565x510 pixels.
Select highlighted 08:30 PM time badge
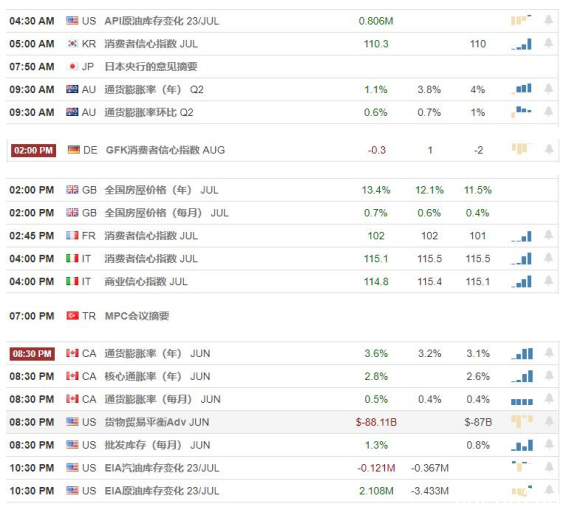click(x=32, y=354)
